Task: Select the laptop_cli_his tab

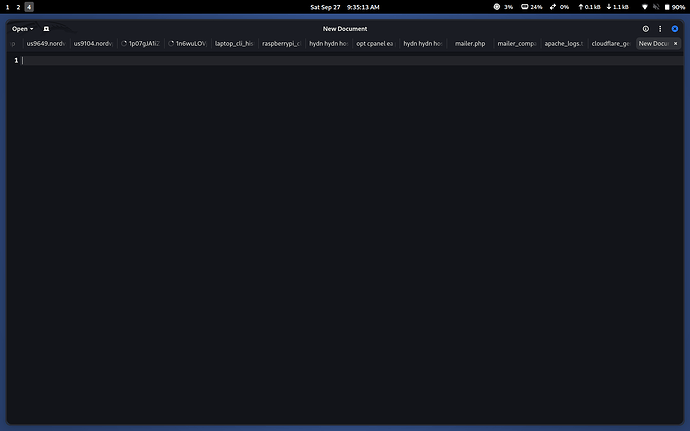Action: click(234, 44)
